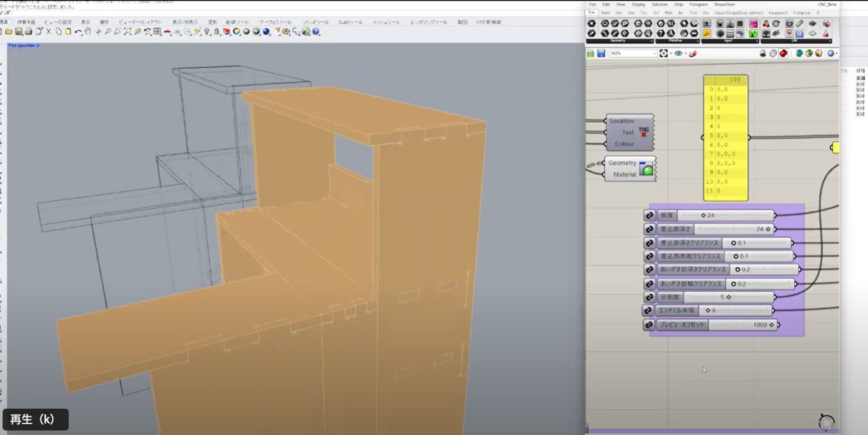Click the プレビューオフセット number slider

[x=716, y=324]
